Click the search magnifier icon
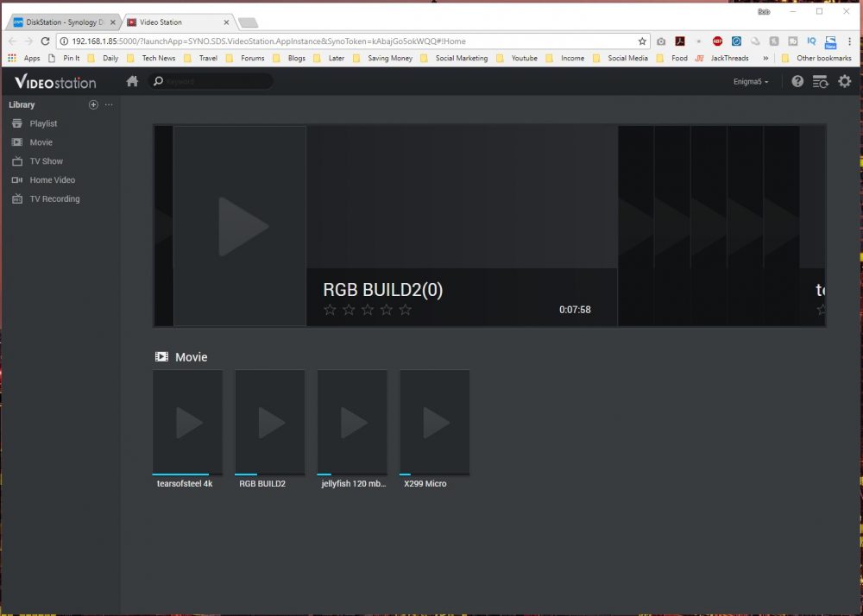Viewport: 863px width, 616px height. (x=158, y=81)
